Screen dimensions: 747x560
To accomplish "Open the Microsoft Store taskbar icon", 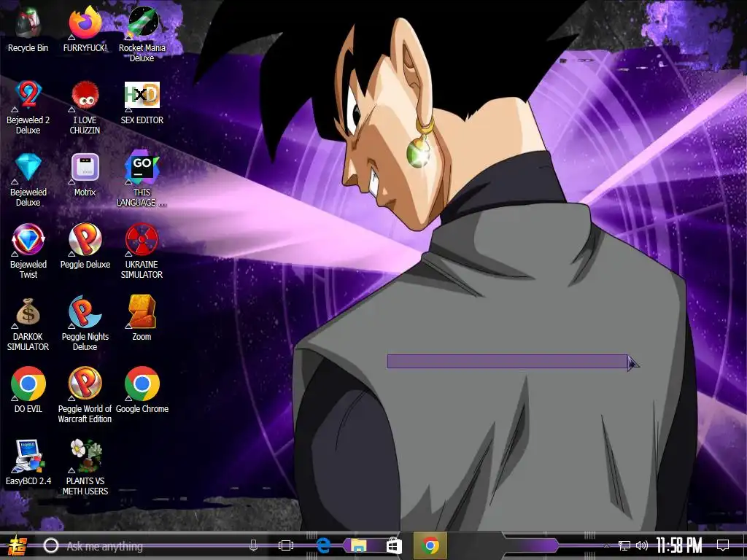I will click(x=394, y=545).
